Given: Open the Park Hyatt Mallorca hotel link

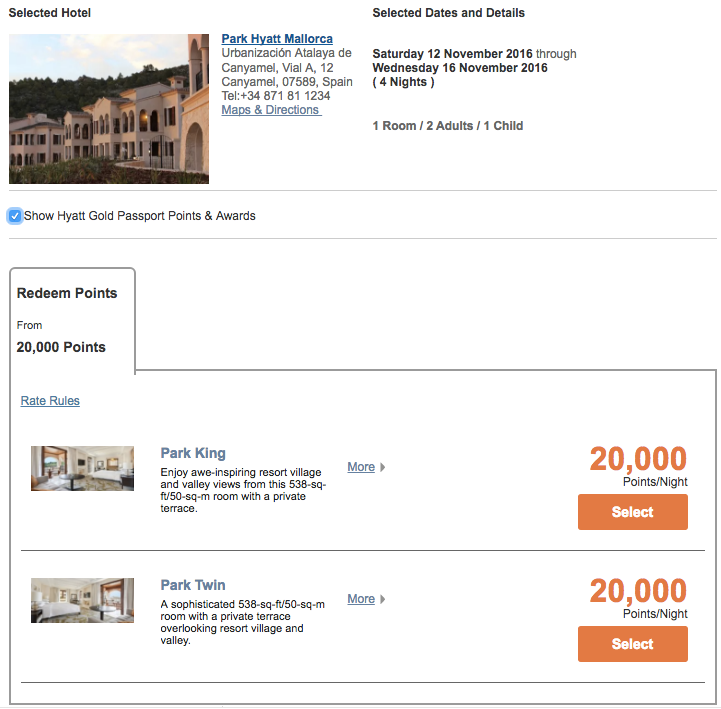Looking at the screenshot, I should tap(277, 39).
